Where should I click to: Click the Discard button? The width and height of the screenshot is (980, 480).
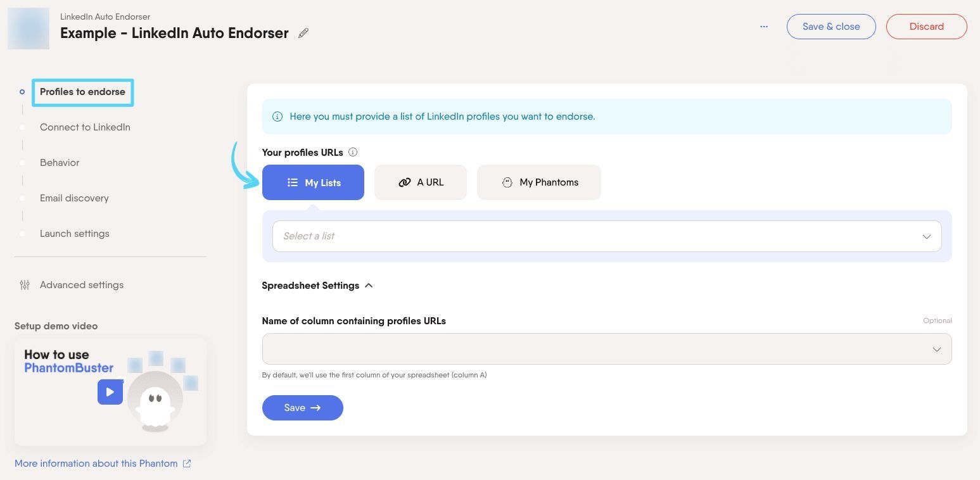point(927,27)
